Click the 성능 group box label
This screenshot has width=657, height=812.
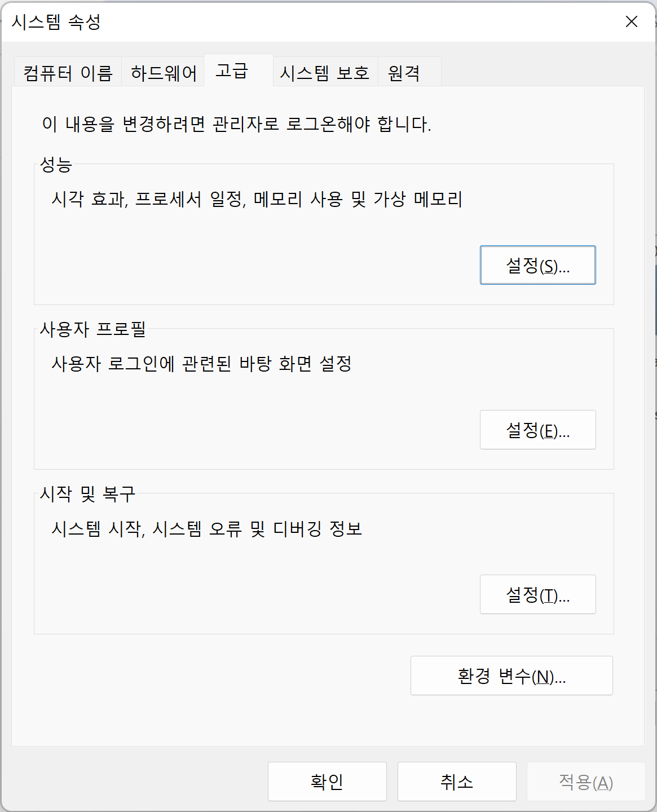pos(56,165)
